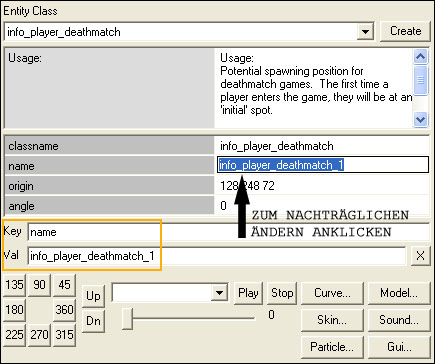The image size is (435, 364).
Task: Open the Gui... browser
Action: click(399, 347)
